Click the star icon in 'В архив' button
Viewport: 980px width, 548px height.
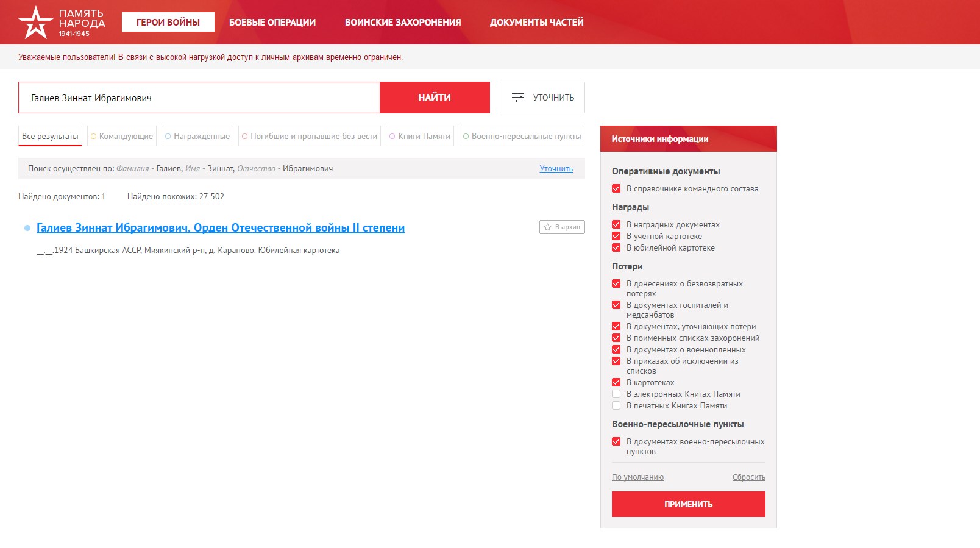point(547,227)
